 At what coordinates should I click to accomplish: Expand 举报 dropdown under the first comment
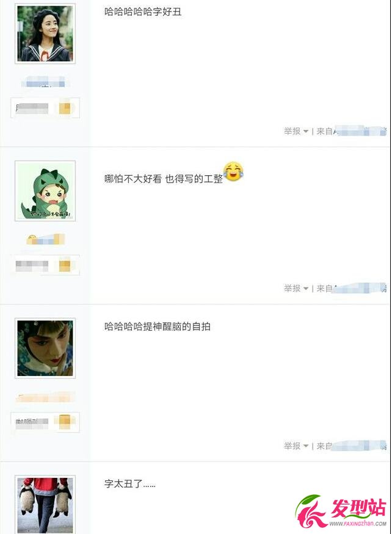pos(296,131)
